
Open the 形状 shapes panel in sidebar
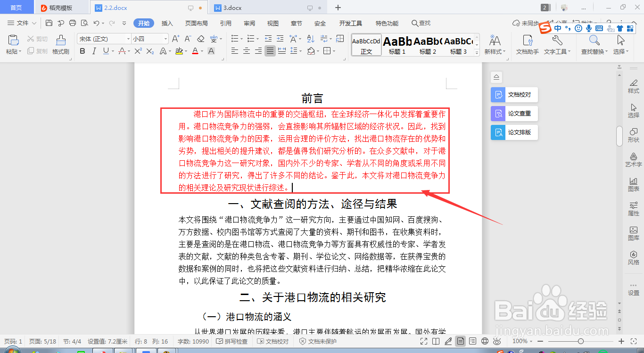(x=634, y=135)
